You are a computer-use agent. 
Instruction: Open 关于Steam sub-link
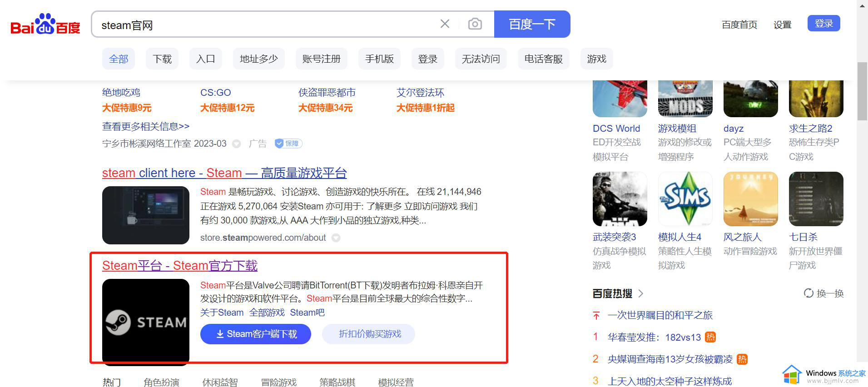coord(222,313)
